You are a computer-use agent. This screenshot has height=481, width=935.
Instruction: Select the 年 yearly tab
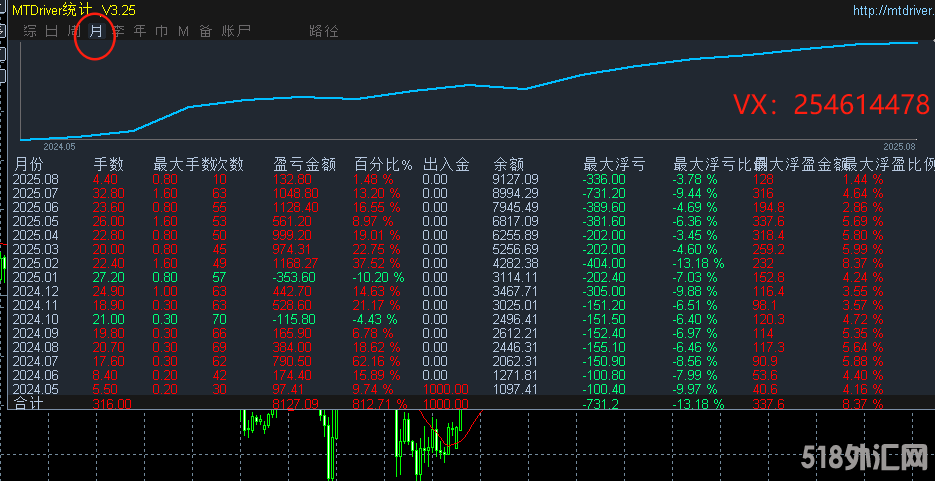140,31
